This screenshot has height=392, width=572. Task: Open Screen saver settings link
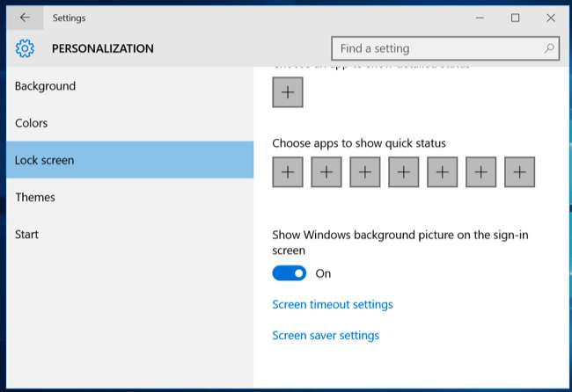(x=326, y=335)
